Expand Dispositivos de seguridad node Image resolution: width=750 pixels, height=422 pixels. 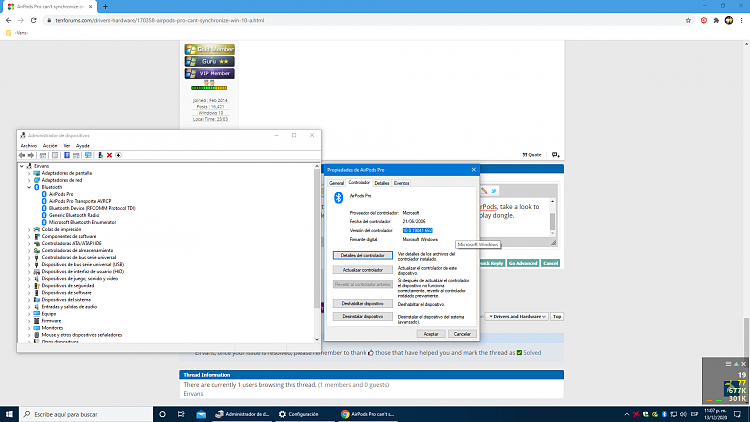(29, 286)
